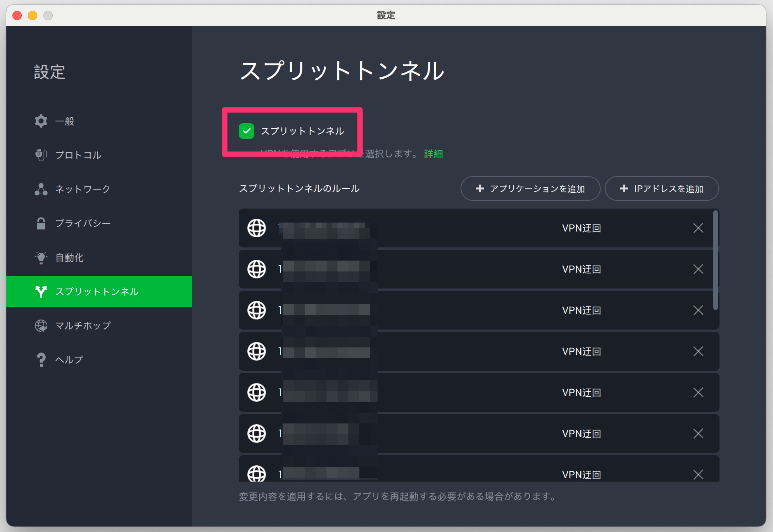
Task: Click the 一般 gear icon
Action: [x=41, y=121]
